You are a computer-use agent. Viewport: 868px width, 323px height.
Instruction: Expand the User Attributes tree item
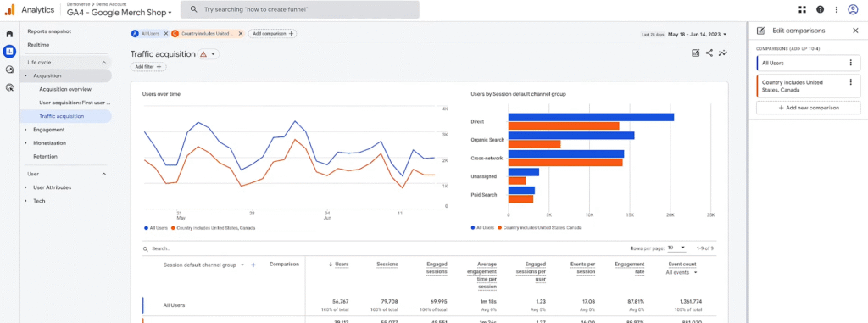[x=25, y=187]
